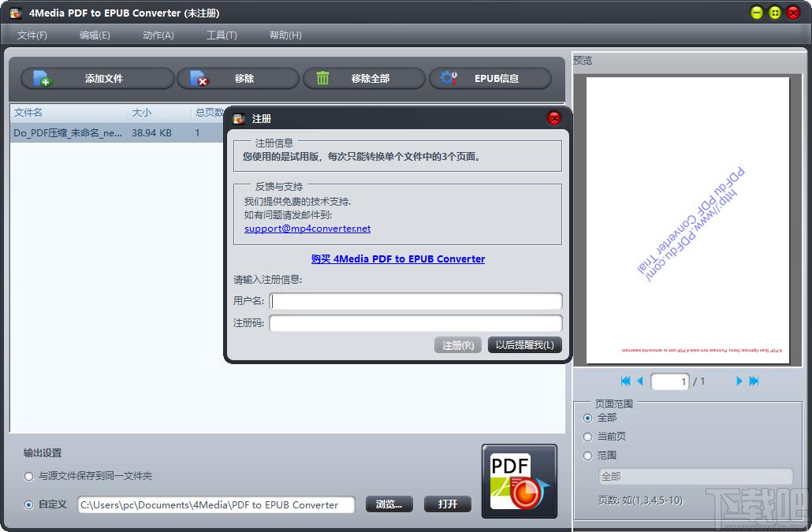Open the 购买 4Media PDF to EPUB Converter link
Image resolution: width=812 pixels, height=532 pixels.
pos(397,259)
